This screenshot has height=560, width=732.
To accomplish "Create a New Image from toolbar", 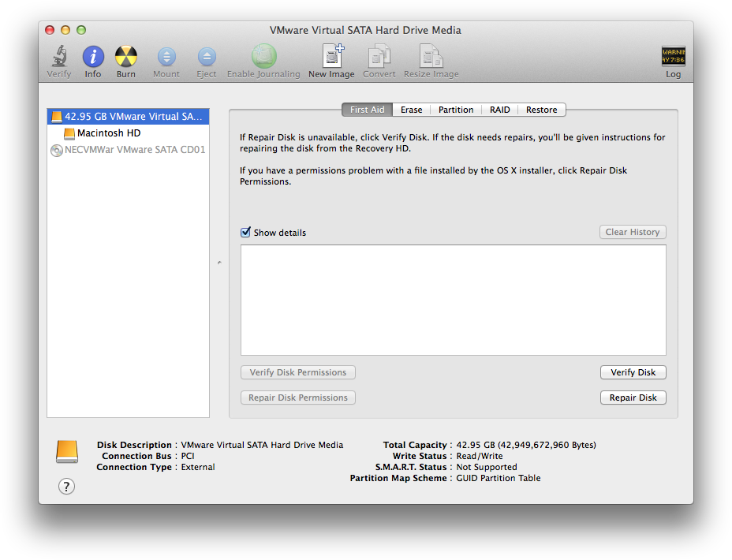I will point(331,57).
